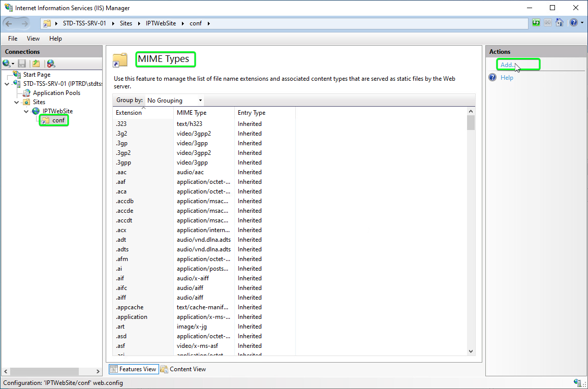588x389 pixels.
Task: Open the View menu
Action: point(33,39)
